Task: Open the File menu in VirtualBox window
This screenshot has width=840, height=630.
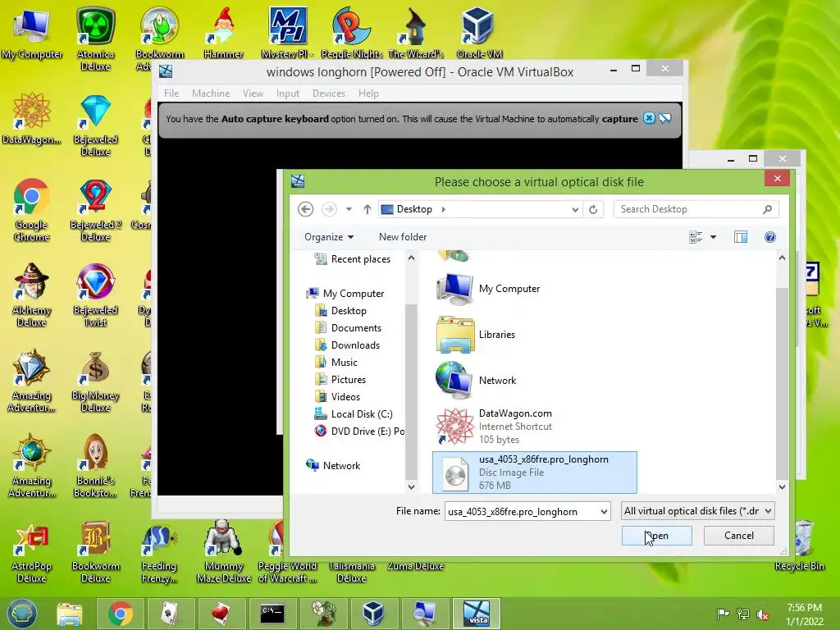Action: click(171, 94)
